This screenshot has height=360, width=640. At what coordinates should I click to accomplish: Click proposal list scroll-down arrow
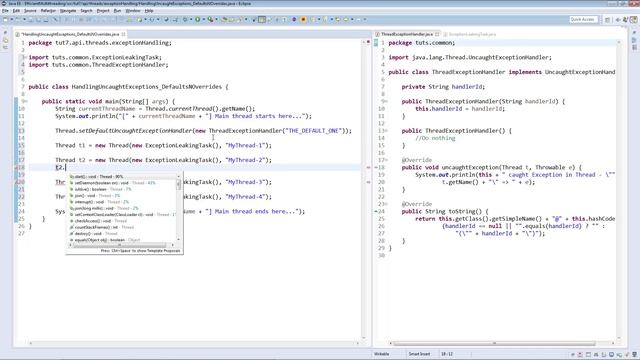[x=178, y=240]
